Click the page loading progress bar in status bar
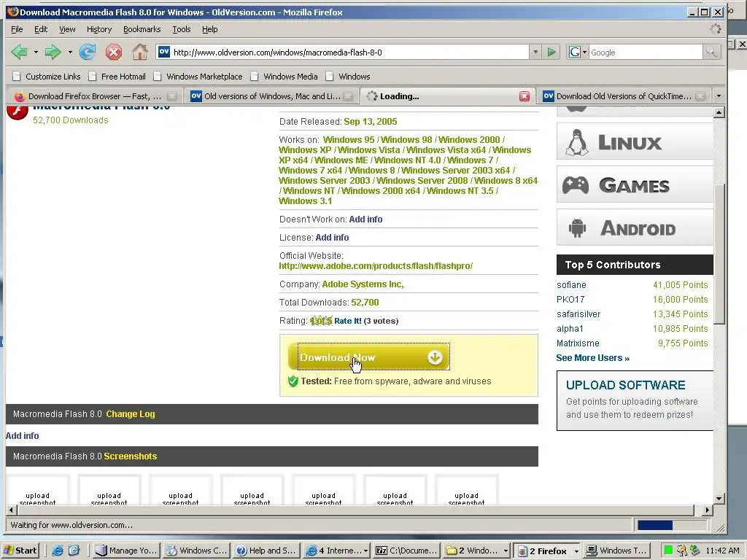Image resolution: width=747 pixels, height=560 pixels. tap(672, 525)
